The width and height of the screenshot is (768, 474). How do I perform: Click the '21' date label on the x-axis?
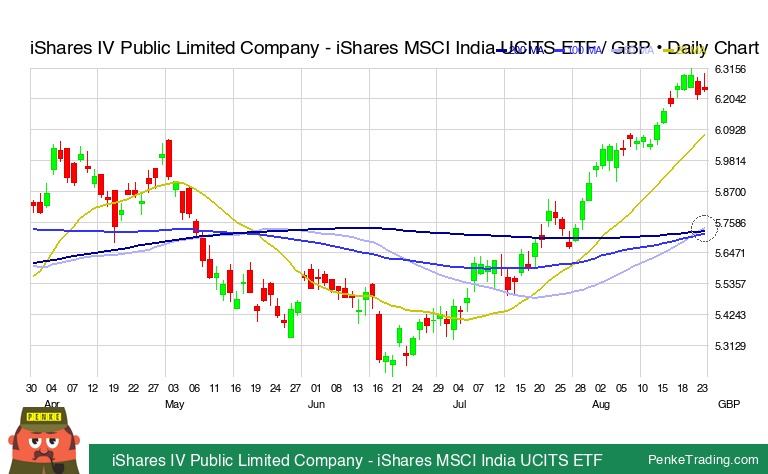(x=397, y=388)
